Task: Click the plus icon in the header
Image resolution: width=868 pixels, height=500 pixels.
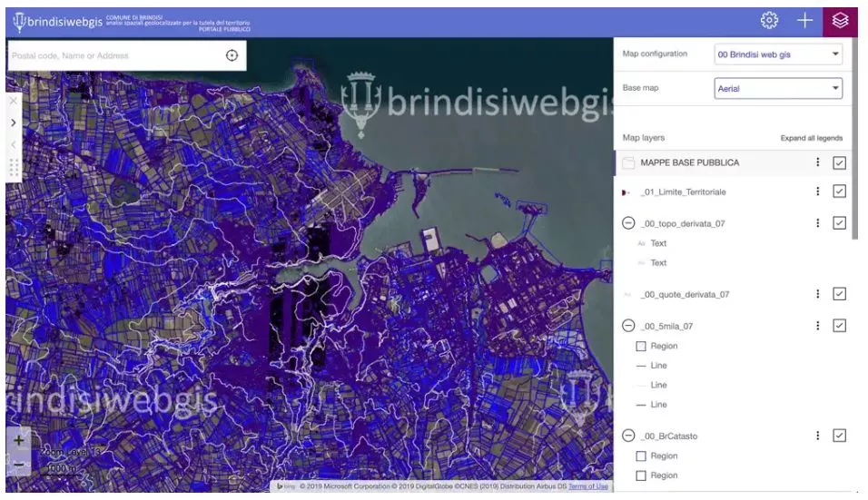Action: point(804,20)
